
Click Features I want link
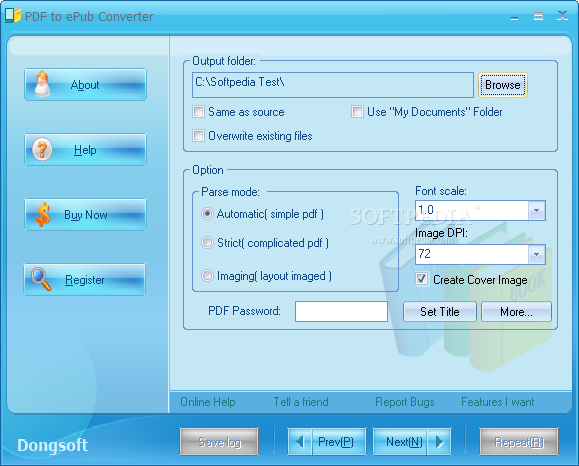[x=497, y=402]
